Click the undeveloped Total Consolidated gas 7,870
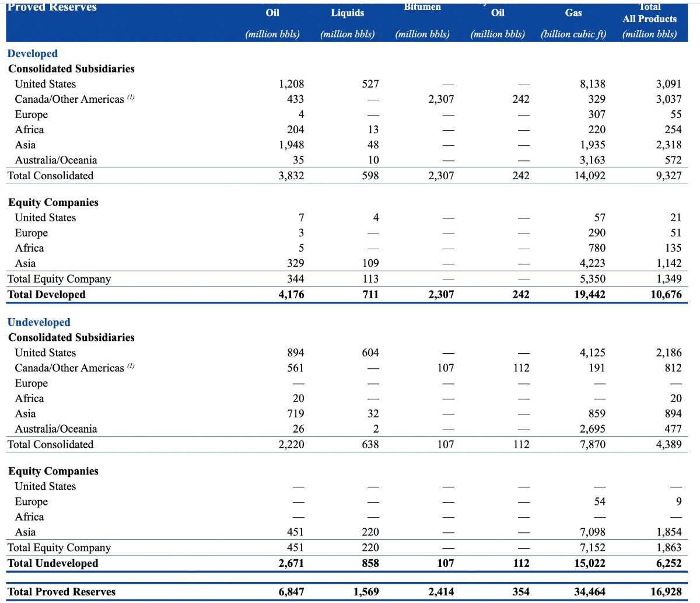This screenshot has height=603, width=700. [593, 444]
